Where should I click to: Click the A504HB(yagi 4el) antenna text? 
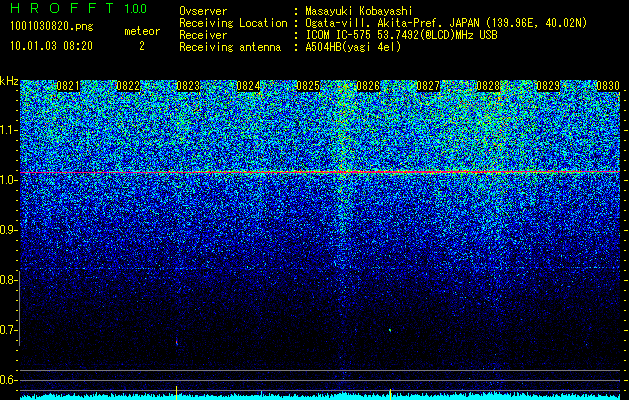tap(353, 47)
